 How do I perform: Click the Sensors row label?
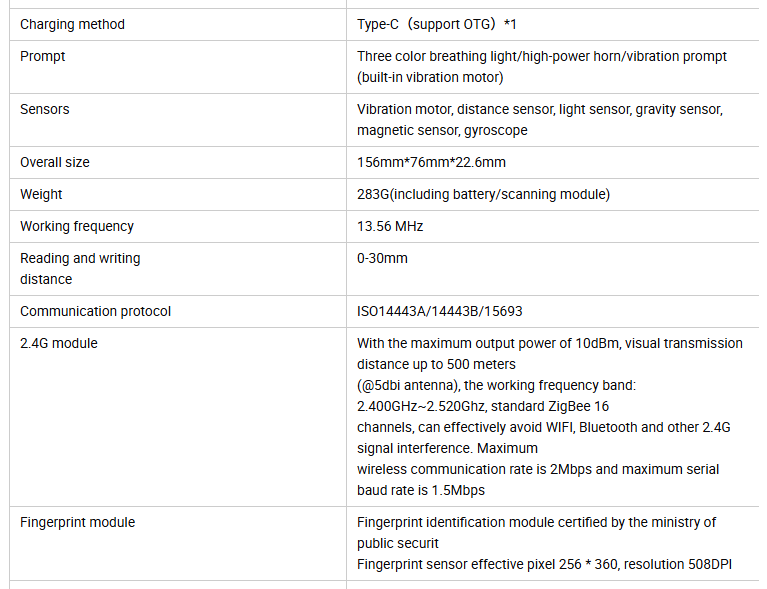point(45,109)
